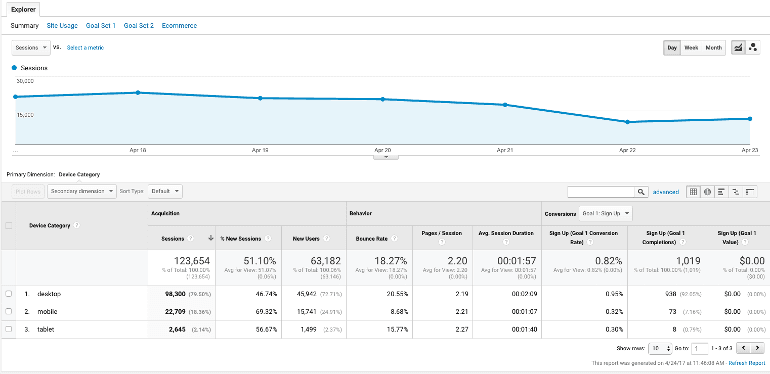Select the Data table view icon

coord(693,192)
